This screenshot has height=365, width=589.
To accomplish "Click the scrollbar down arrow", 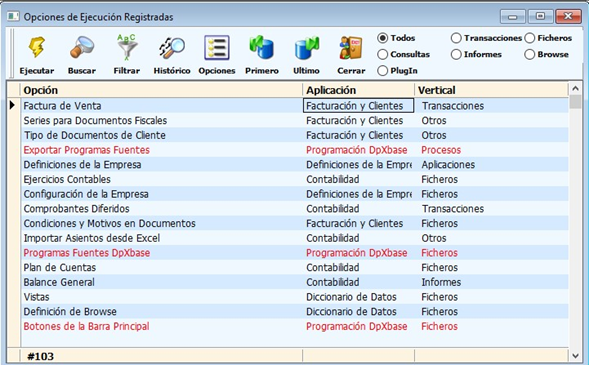I will tap(575, 356).
